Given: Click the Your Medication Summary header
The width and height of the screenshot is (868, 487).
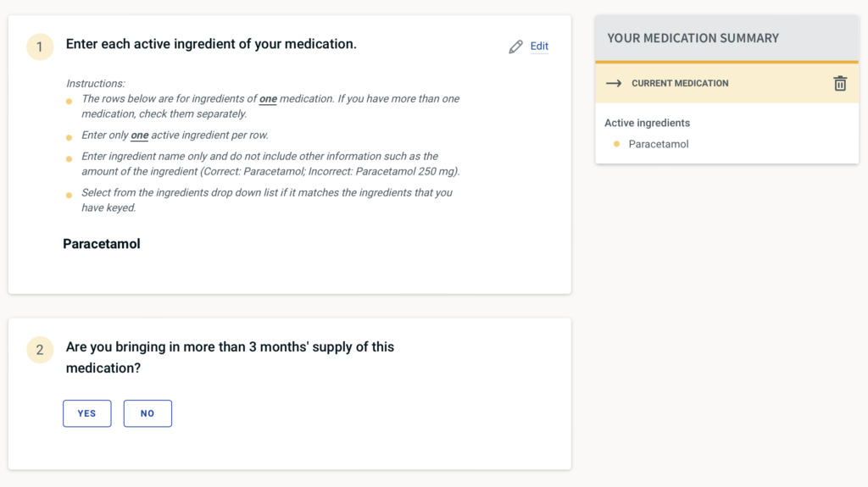Looking at the screenshot, I should coord(693,38).
